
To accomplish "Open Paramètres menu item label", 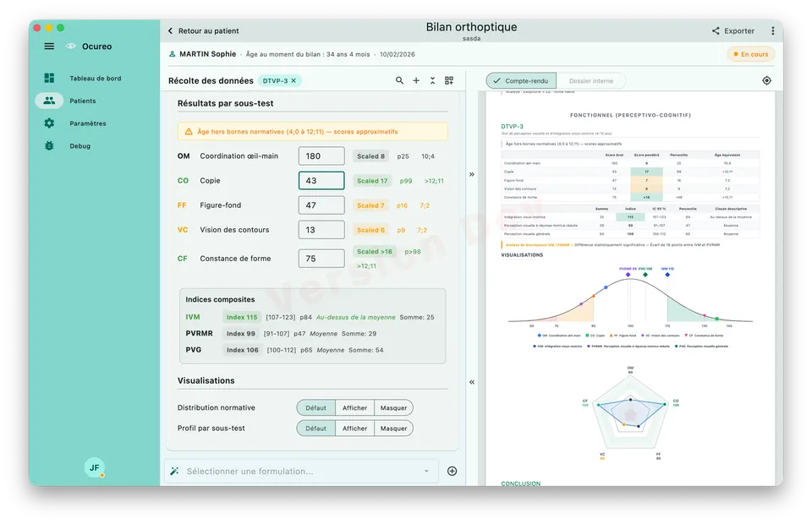I will (x=88, y=123).
